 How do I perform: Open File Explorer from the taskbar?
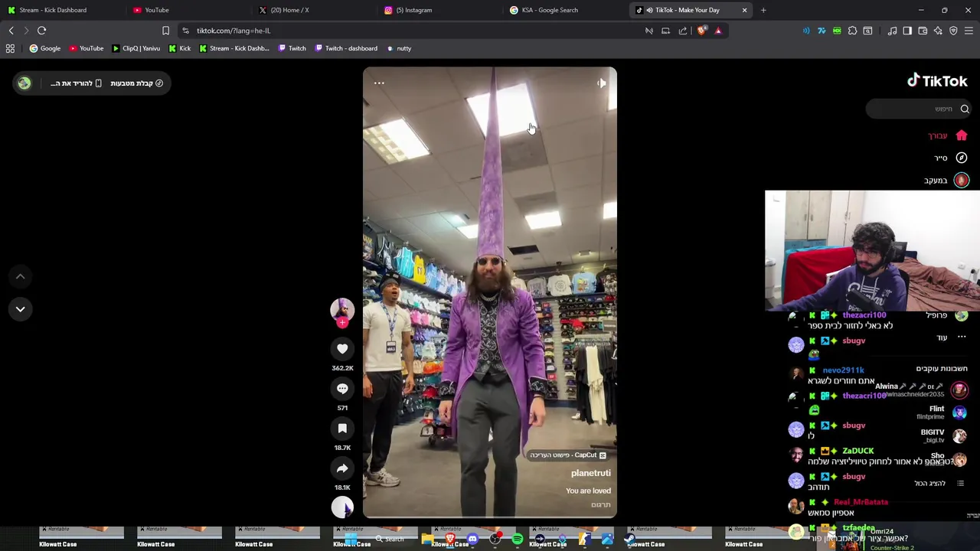coord(427,540)
